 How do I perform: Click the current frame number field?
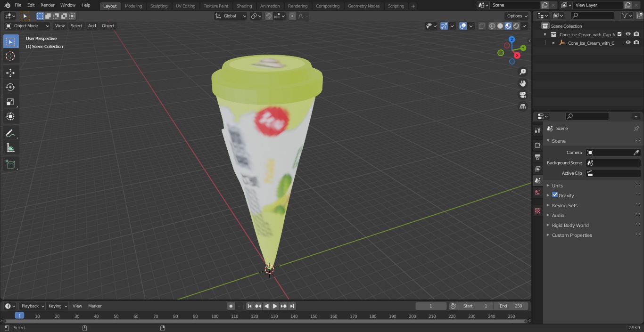click(431, 306)
